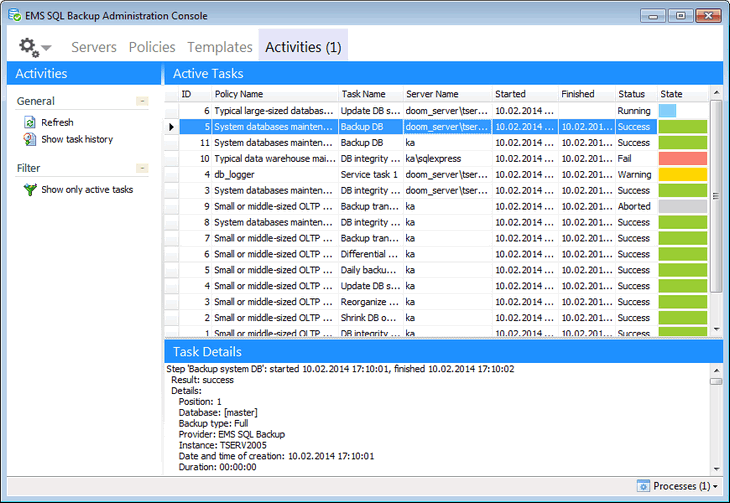Open the Templates tab

[x=220, y=47]
